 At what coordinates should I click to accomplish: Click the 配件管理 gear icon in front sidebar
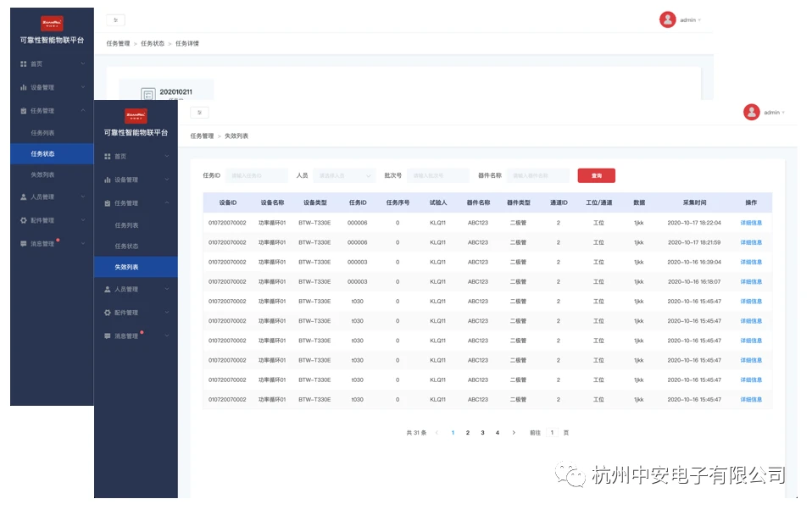tap(108, 313)
